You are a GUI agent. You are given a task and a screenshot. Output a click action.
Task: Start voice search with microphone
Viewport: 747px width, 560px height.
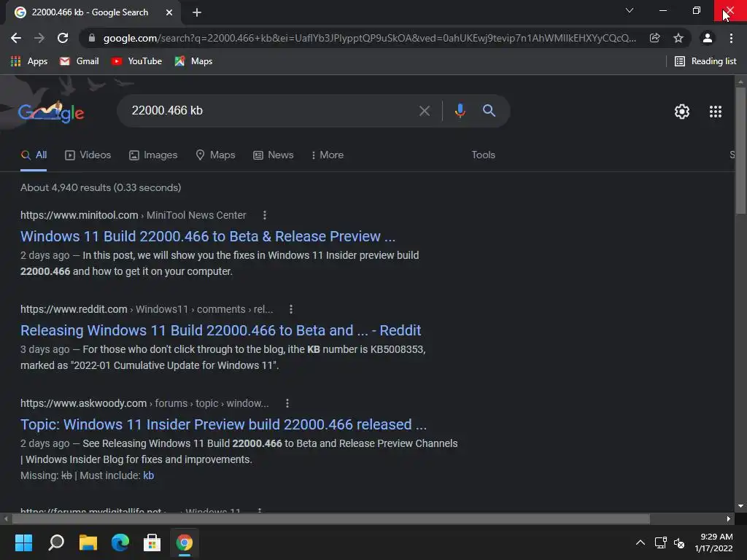pos(460,111)
